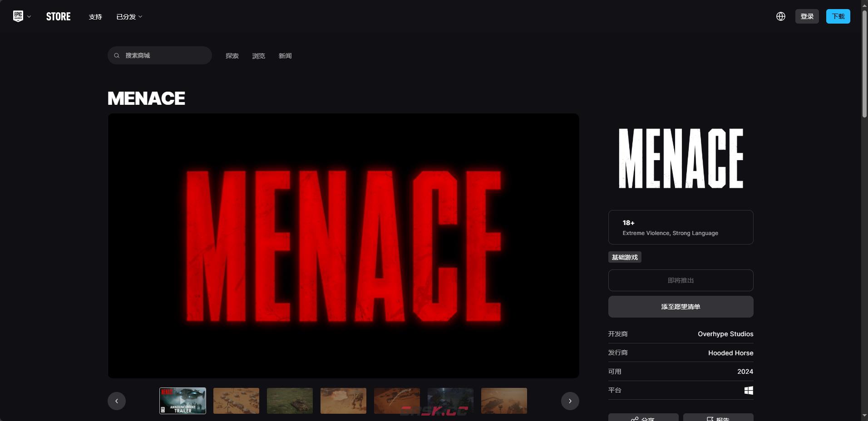Play the Announcement Trailer thumbnail
The image size is (868, 421).
182,401
